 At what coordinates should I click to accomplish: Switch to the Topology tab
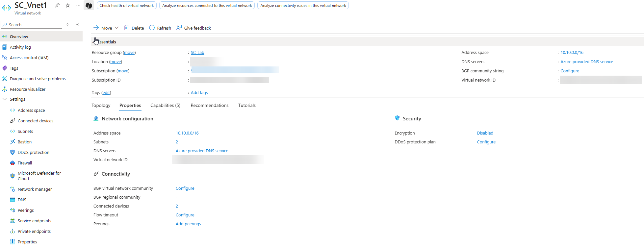[x=101, y=105]
